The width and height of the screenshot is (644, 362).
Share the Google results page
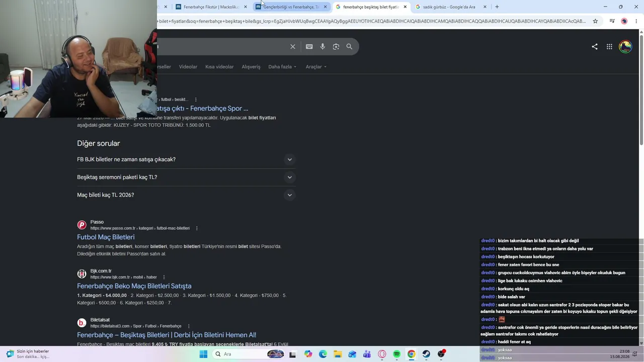click(595, 47)
